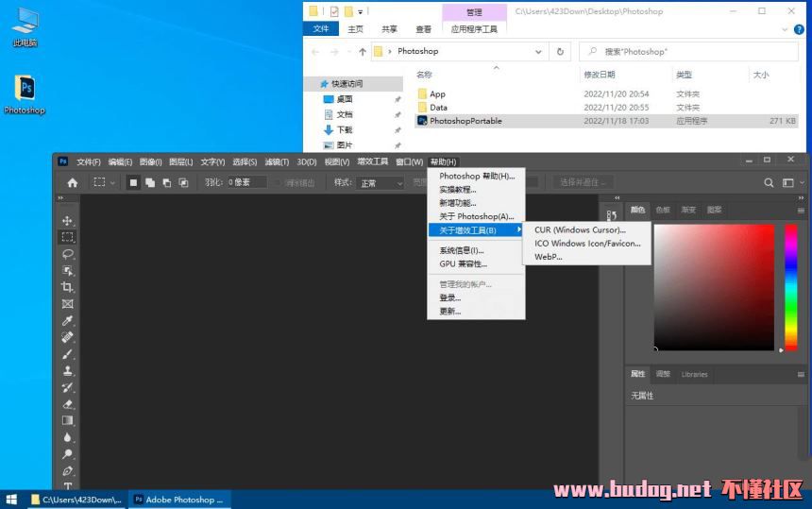Expand the toolbox double-arrow
Viewport: 812px width, 509px height.
point(60,197)
